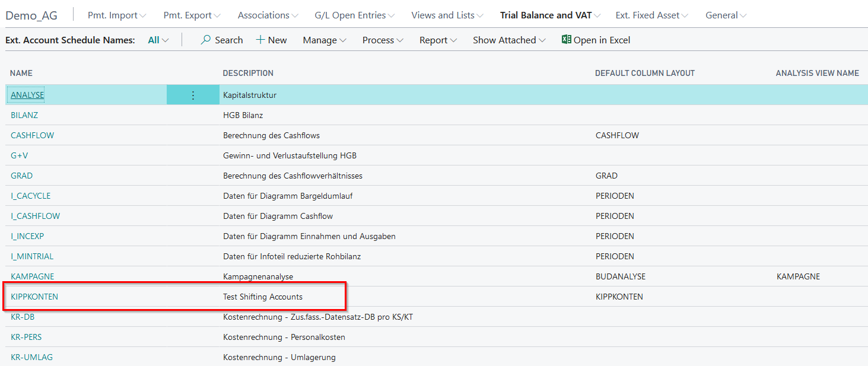Viewport: 868px width, 366px height.
Task: Open the BILANZ schedule link
Action: [24, 115]
